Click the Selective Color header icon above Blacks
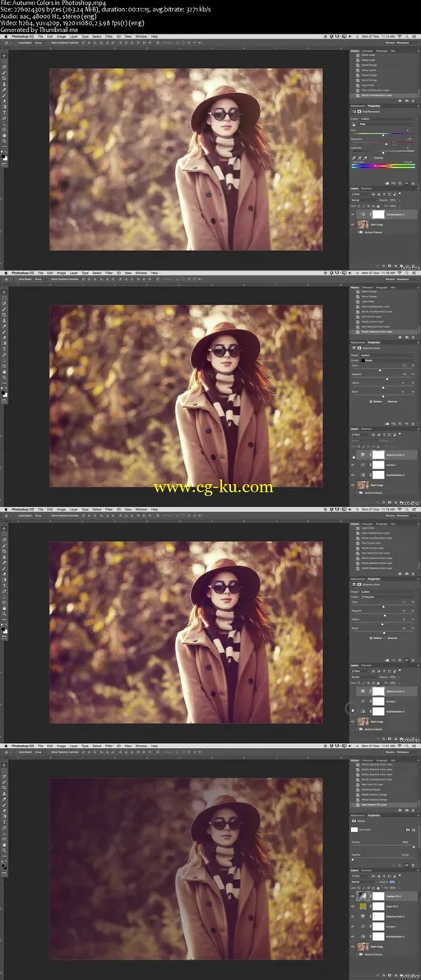Image resolution: width=421 pixels, height=980 pixels. click(x=354, y=348)
